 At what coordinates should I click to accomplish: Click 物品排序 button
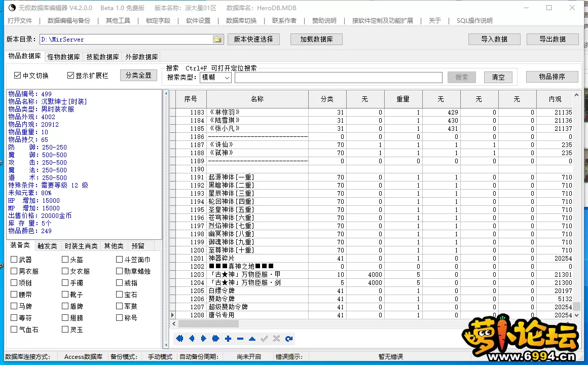click(x=552, y=77)
